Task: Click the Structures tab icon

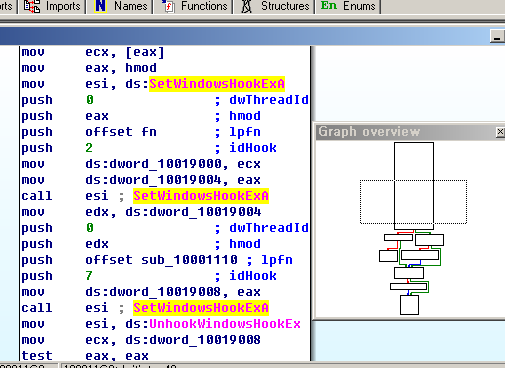Action: (x=246, y=6)
